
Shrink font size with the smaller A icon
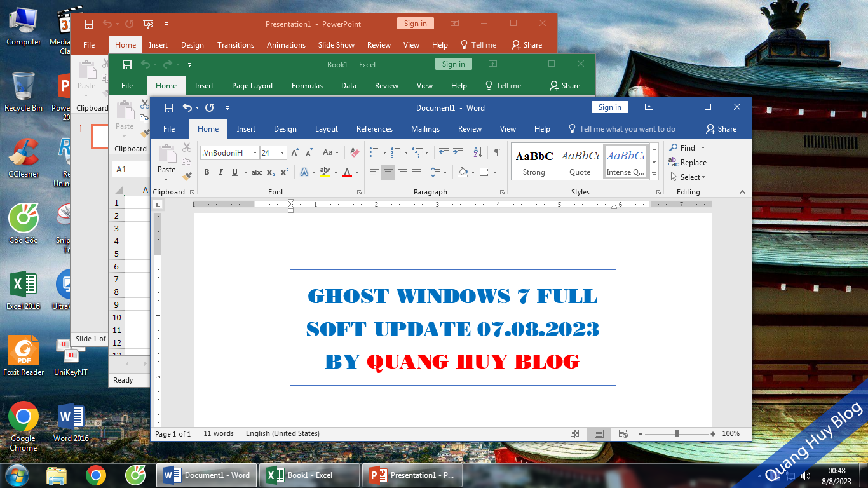(309, 152)
